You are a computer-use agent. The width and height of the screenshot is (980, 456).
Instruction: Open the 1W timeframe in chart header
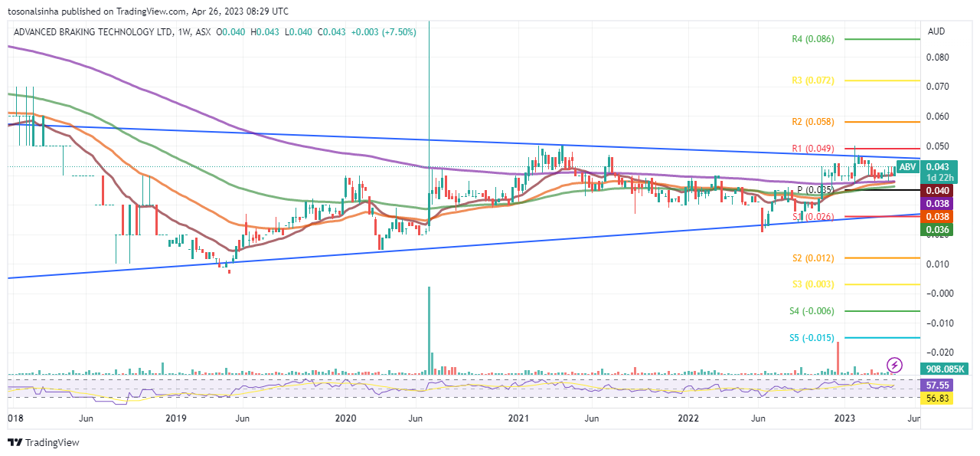coord(181,32)
